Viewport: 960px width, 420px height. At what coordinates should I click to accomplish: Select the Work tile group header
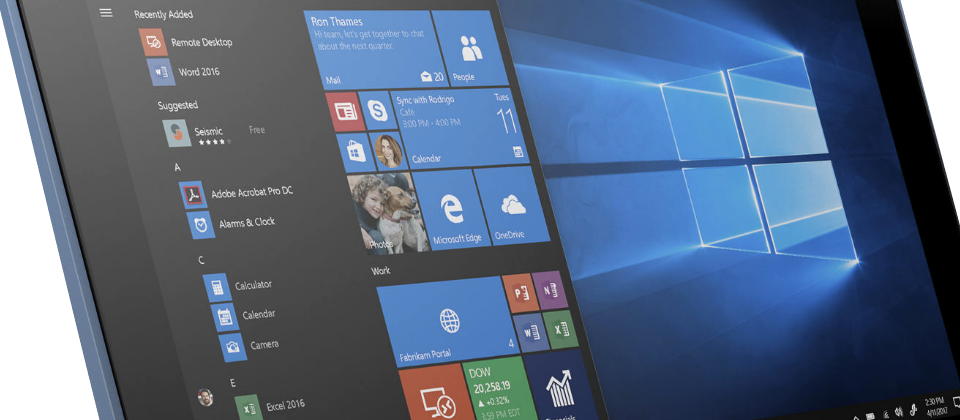tap(380, 270)
